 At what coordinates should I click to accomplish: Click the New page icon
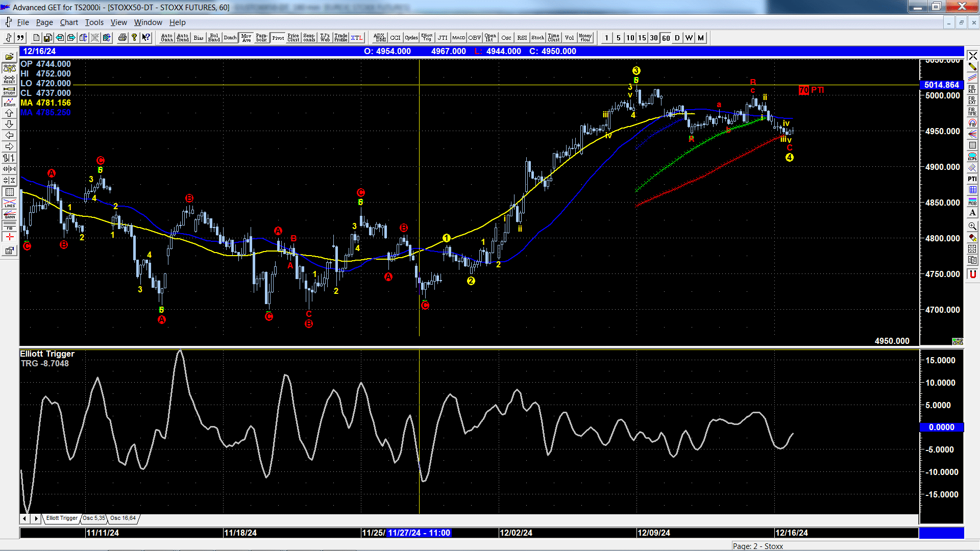tap(36, 38)
